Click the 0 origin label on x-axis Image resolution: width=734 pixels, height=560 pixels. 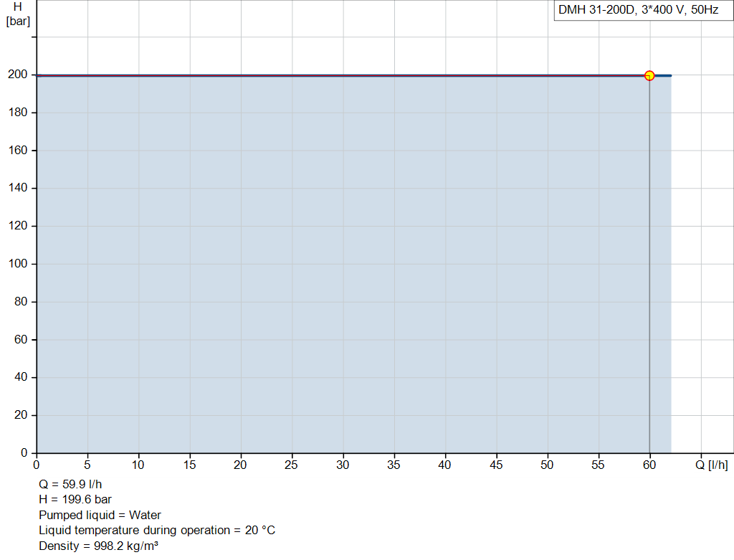tap(37, 465)
